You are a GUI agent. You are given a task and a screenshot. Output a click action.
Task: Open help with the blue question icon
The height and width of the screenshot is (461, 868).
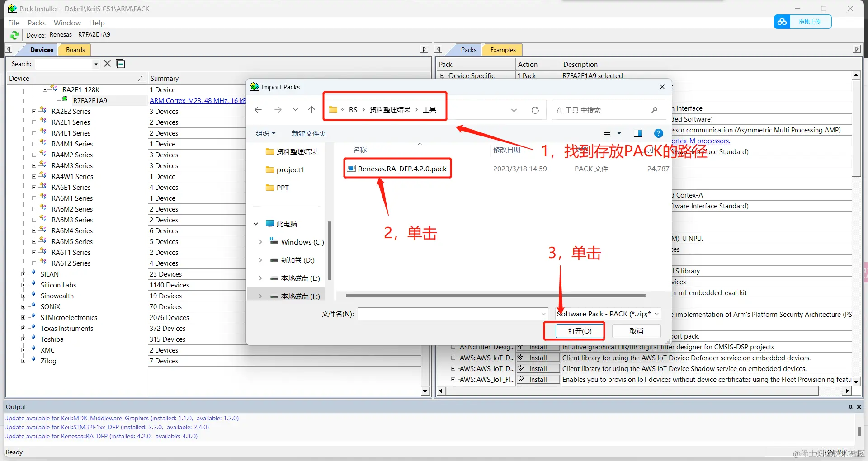coord(659,133)
